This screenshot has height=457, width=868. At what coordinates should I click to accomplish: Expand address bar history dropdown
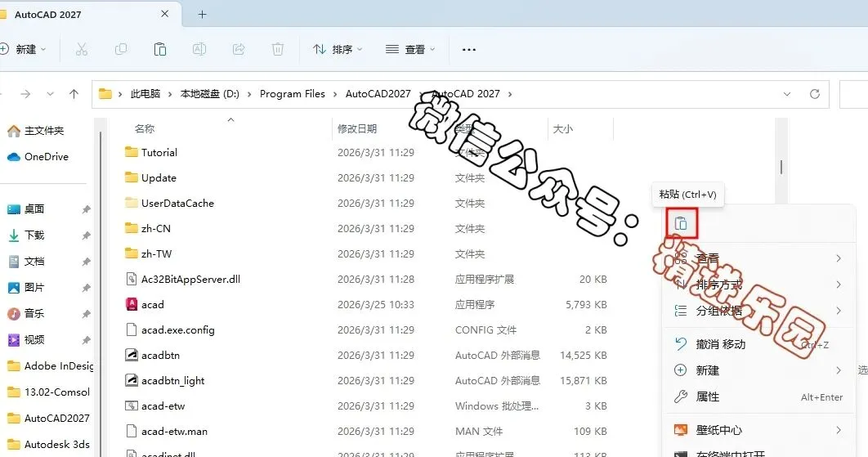click(786, 94)
